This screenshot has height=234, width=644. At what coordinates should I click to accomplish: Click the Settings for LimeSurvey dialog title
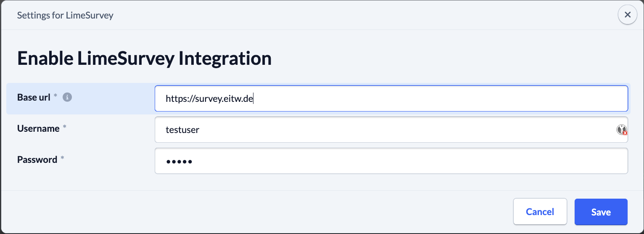click(65, 16)
